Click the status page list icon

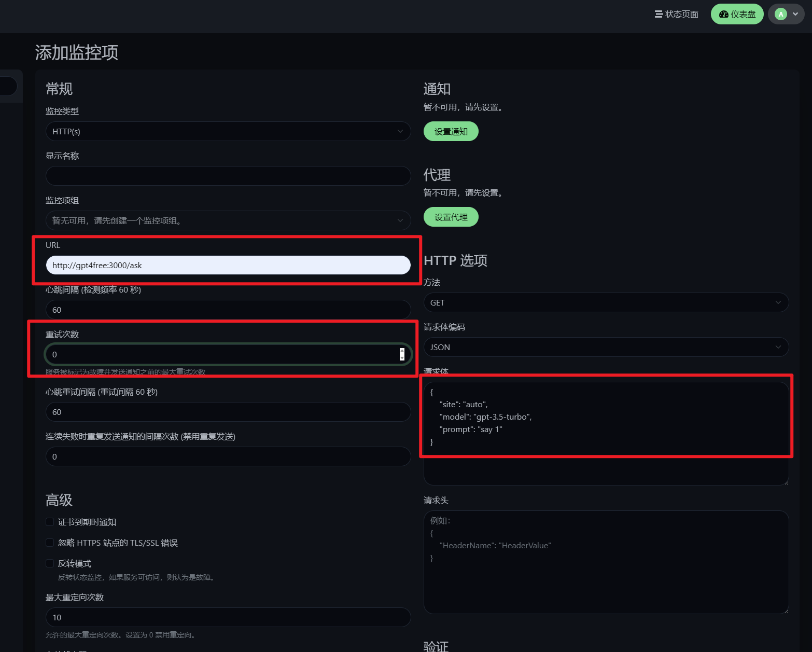click(x=657, y=14)
